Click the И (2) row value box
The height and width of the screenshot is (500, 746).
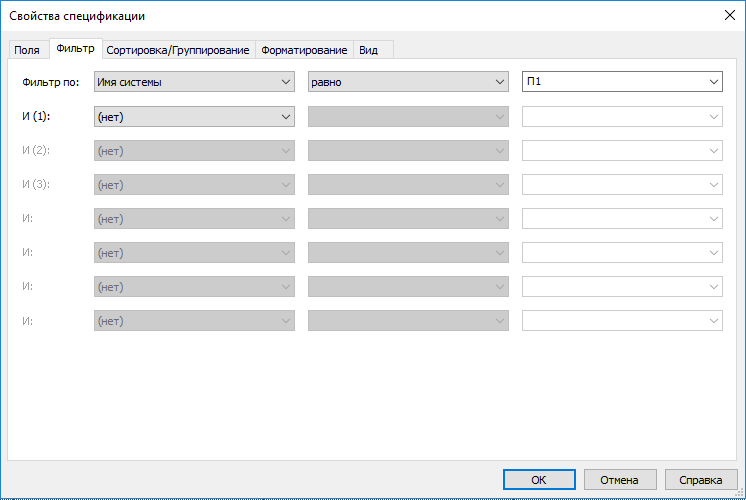pos(622,151)
